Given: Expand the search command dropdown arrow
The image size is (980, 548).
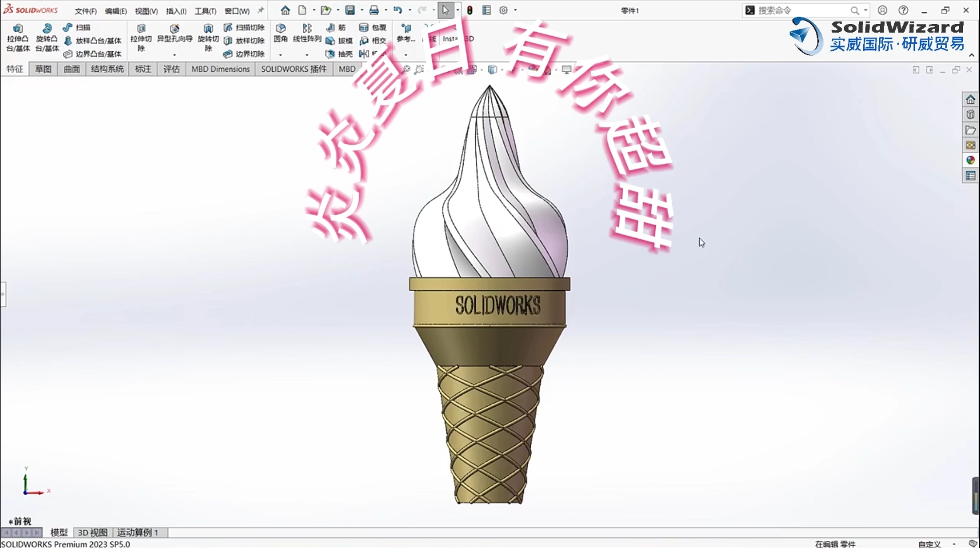Looking at the screenshot, I should click(x=866, y=10).
